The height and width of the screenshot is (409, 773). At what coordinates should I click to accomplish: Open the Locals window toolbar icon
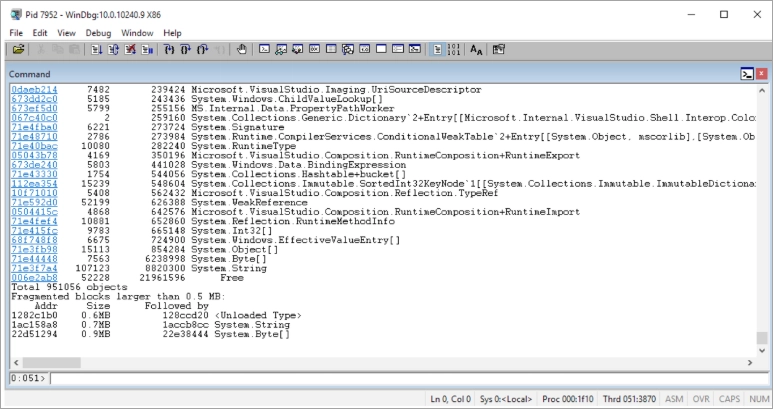point(298,49)
